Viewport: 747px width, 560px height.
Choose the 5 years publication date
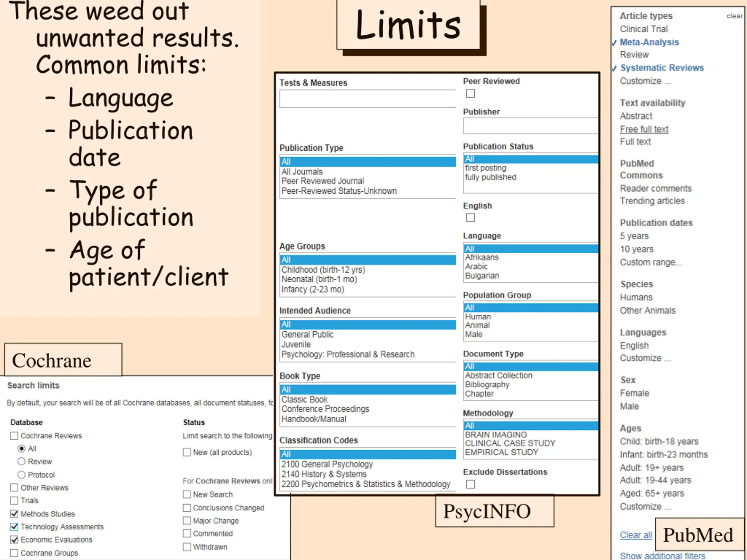click(x=634, y=236)
